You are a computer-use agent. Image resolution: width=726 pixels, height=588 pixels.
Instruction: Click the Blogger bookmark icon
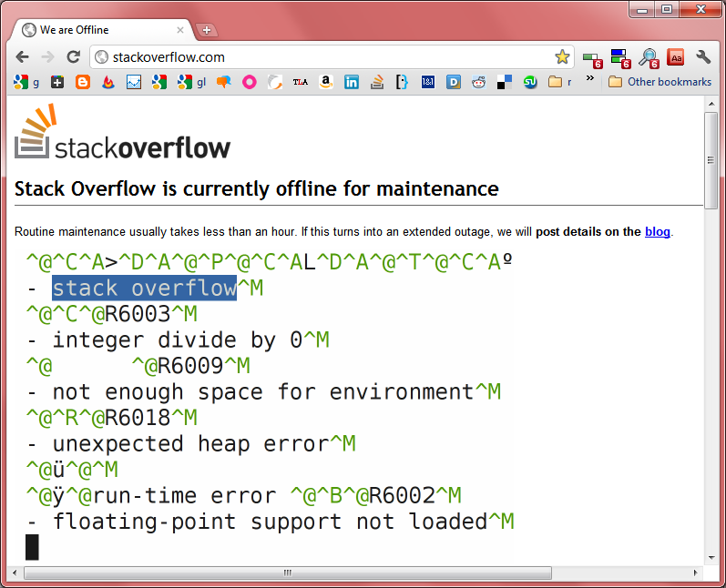pyautogui.click(x=83, y=82)
